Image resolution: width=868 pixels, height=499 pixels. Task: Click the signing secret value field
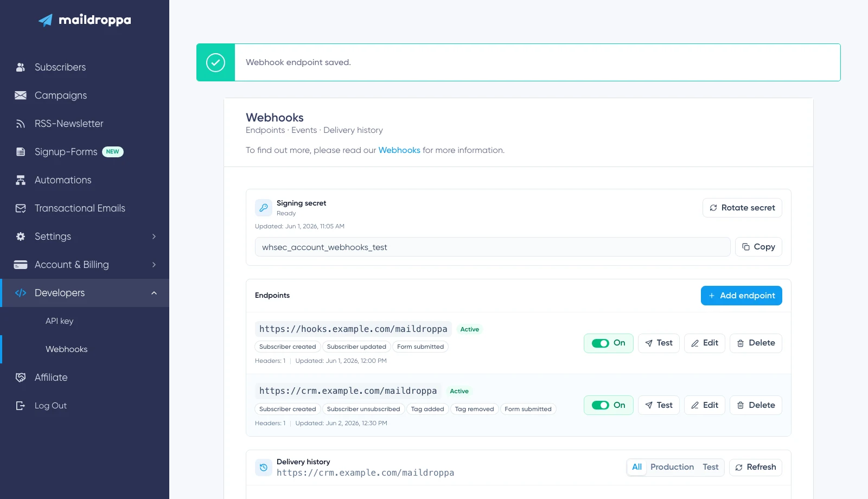click(x=493, y=247)
